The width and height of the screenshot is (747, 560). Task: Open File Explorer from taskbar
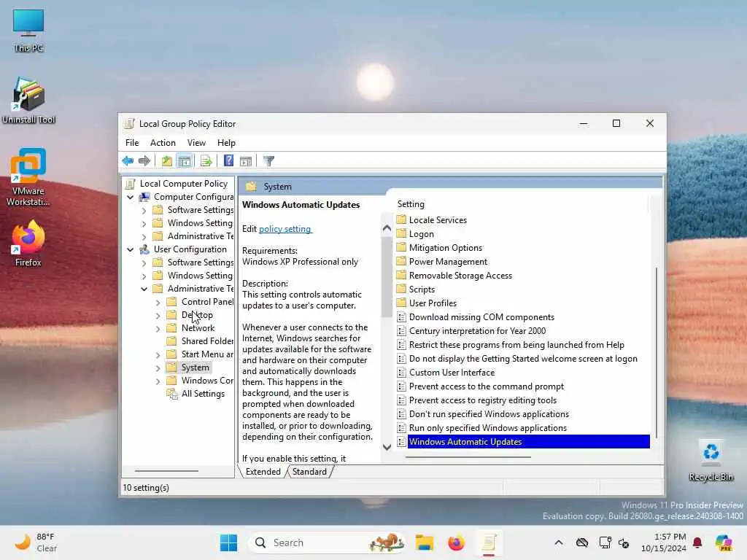[424, 542]
